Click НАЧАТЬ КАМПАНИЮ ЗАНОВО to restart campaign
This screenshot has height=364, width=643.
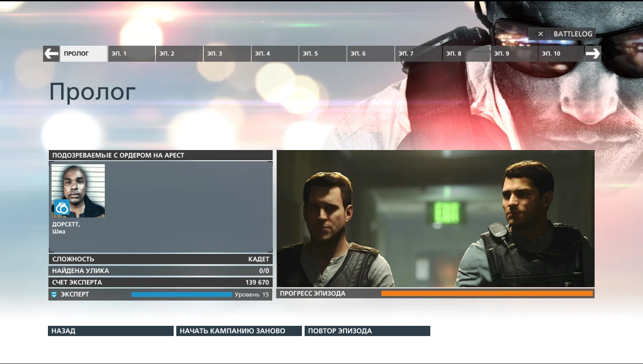(239, 330)
